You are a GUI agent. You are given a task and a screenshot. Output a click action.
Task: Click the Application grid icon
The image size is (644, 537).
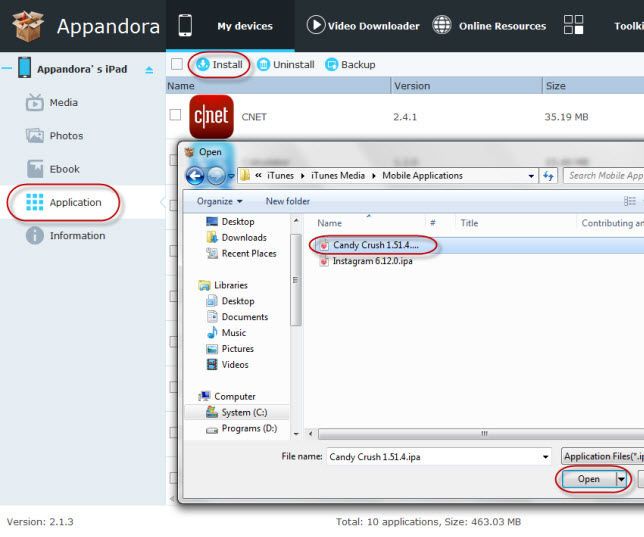(x=34, y=202)
